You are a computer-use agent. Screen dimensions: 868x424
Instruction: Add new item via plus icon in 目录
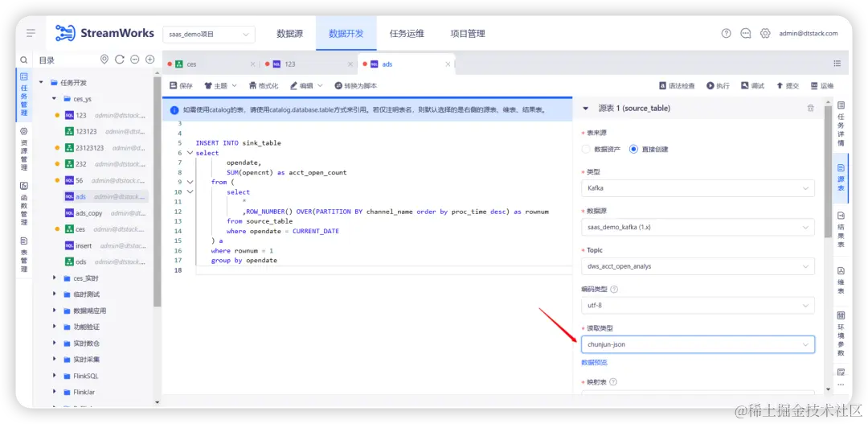point(149,60)
